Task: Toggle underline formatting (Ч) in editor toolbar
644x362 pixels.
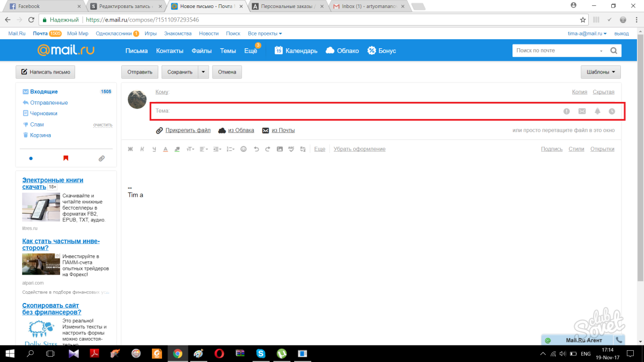Action: coord(154,149)
